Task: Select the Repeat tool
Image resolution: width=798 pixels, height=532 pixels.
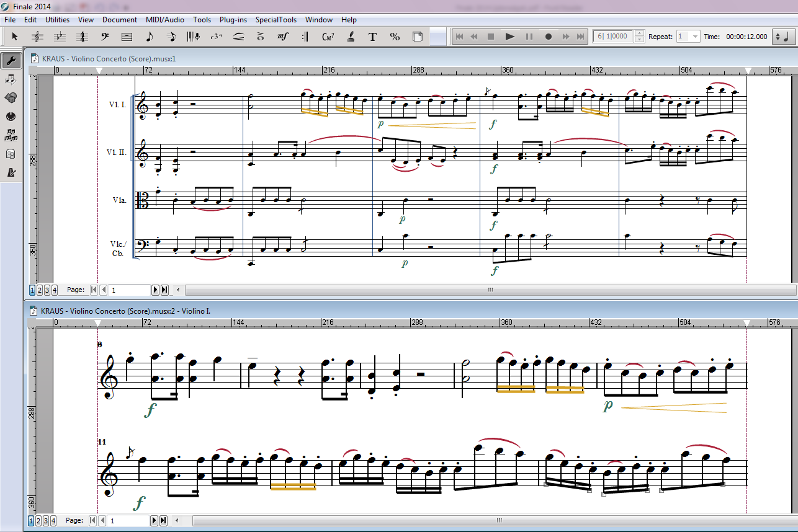Action: click(305, 37)
